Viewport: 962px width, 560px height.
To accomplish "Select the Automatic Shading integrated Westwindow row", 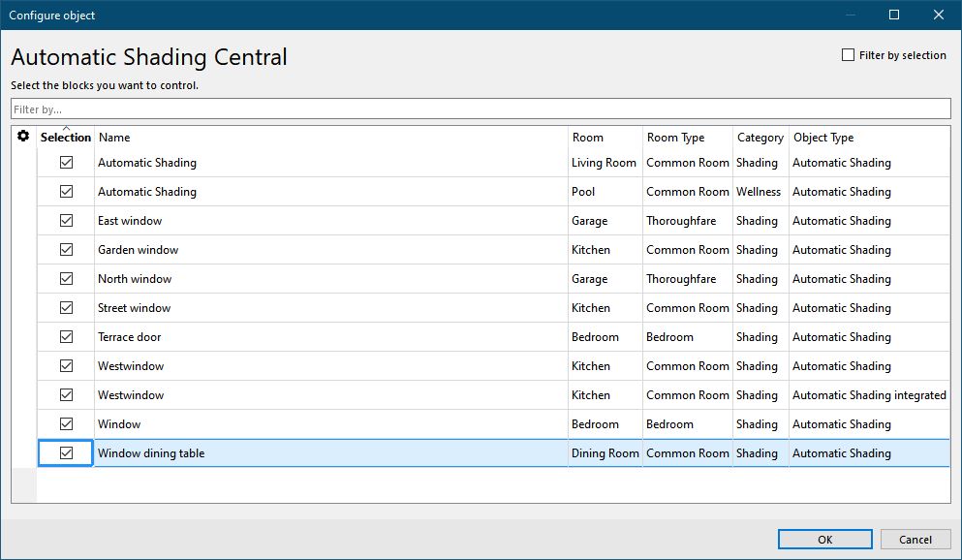I will click(x=493, y=395).
